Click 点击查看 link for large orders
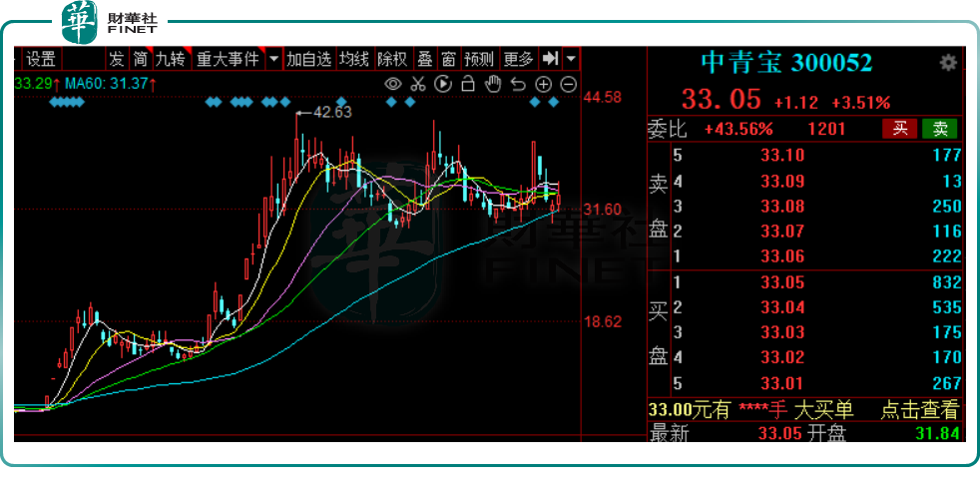The width and height of the screenshot is (980, 487). pos(919,409)
